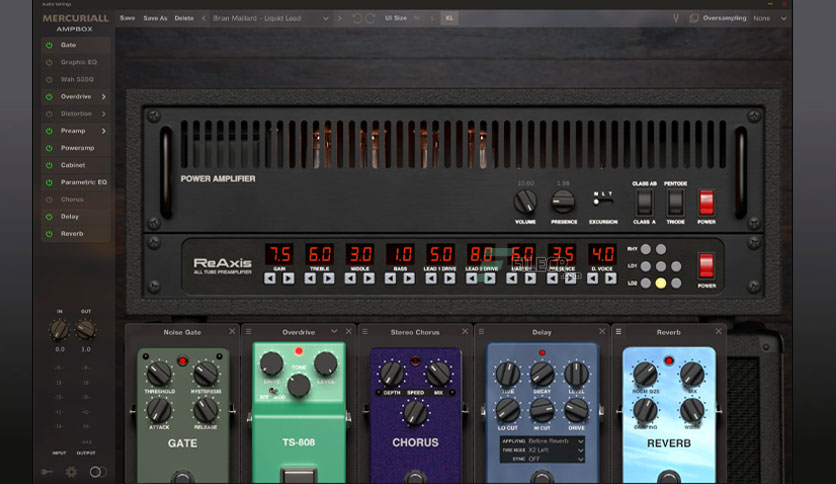The height and width of the screenshot is (484, 836).
Task: Click the IN level knob
Action: (x=59, y=330)
